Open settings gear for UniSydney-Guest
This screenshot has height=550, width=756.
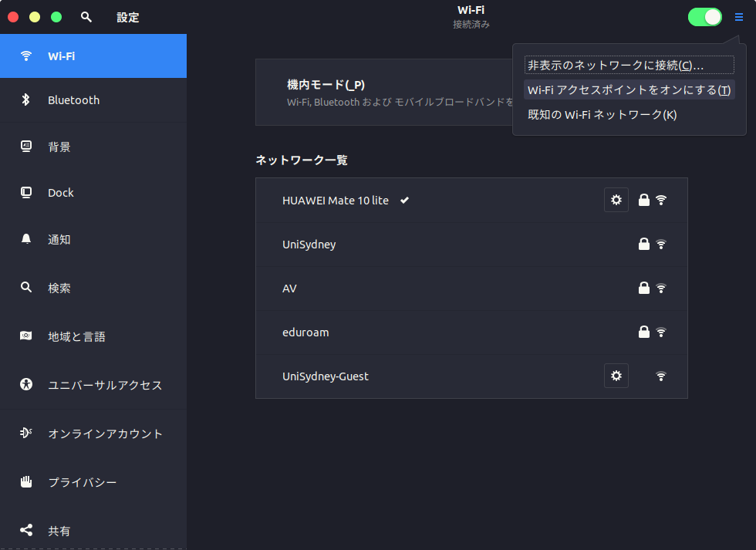(x=616, y=376)
